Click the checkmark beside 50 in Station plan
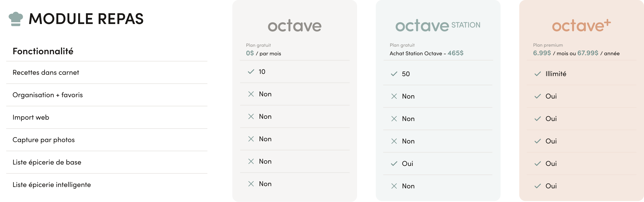The image size is (644, 202). point(394,74)
